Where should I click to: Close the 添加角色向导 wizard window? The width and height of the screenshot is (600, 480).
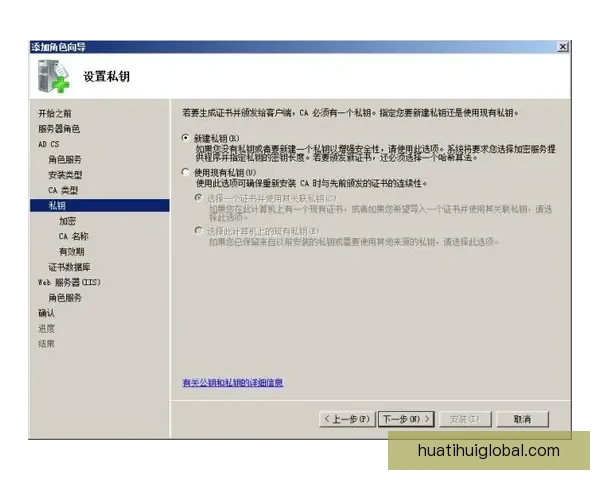[x=562, y=47]
